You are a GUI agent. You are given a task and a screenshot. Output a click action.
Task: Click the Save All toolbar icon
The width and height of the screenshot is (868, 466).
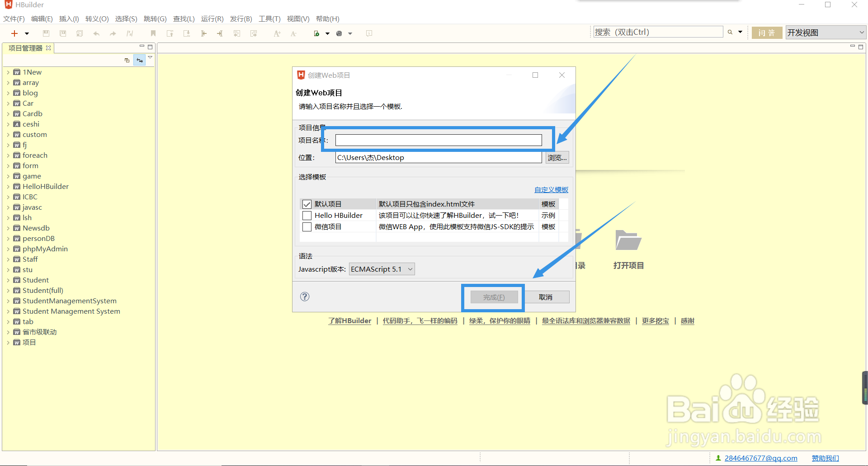(x=80, y=33)
